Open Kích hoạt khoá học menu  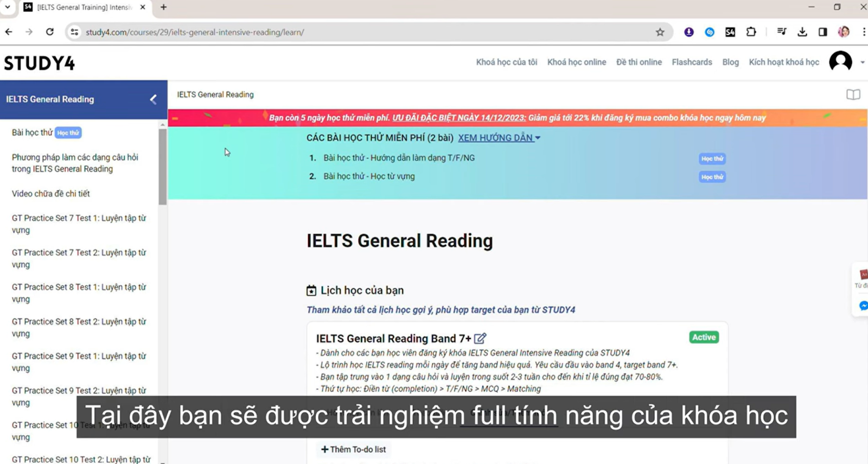pos(784,62)
